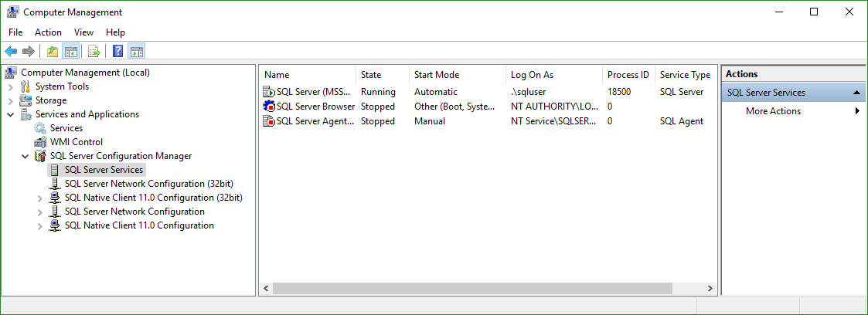Select the WMI Control tree item
Image resolution: width=868 pixels, height=315 pixels.
[77, 142]
